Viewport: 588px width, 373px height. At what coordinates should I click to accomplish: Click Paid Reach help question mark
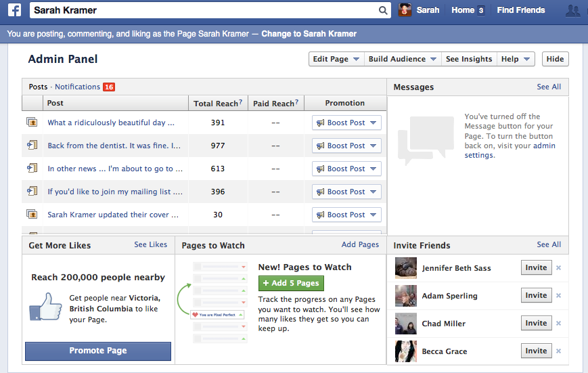[296, 102]
